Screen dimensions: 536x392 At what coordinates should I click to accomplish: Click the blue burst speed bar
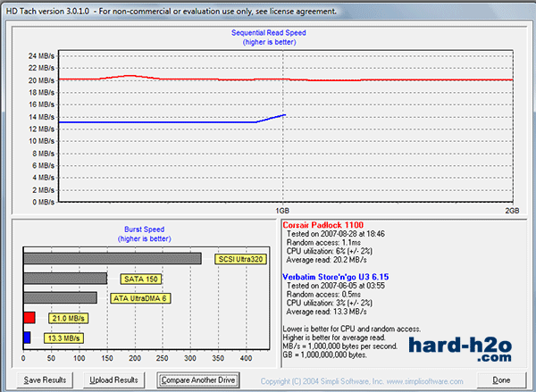click(27, 338)
